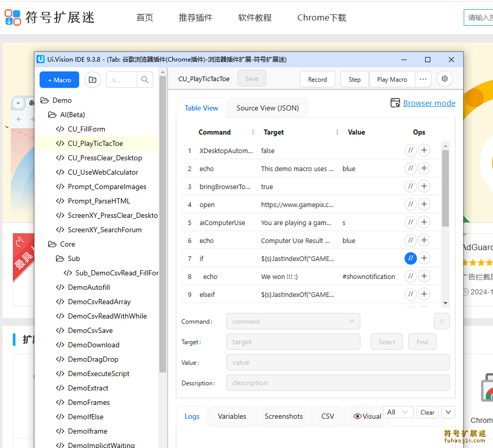Toggle comment on row 1 XDesktopAutomation

point(411,150)
